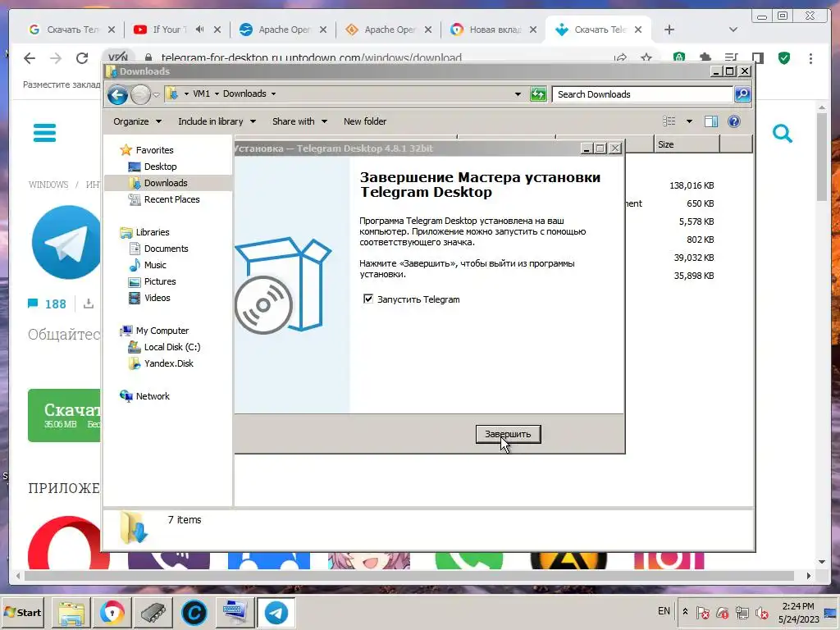Click the green Скачать download button
The height and width of the screenshot is (630, 840).
[x=64, y=415]
